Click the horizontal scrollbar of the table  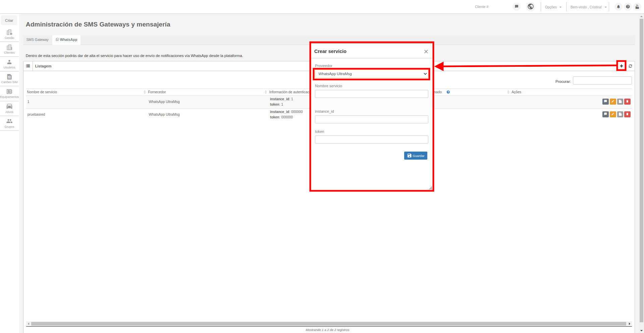329,324
